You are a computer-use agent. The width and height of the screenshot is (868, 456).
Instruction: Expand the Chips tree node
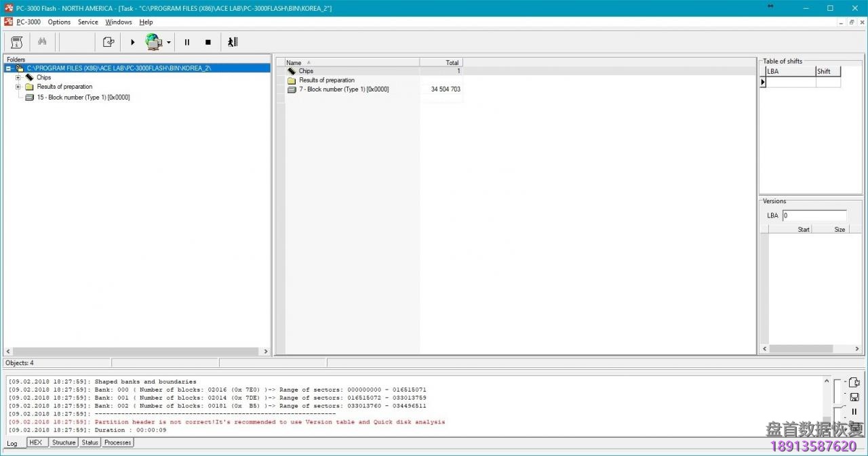pos(18,78)
